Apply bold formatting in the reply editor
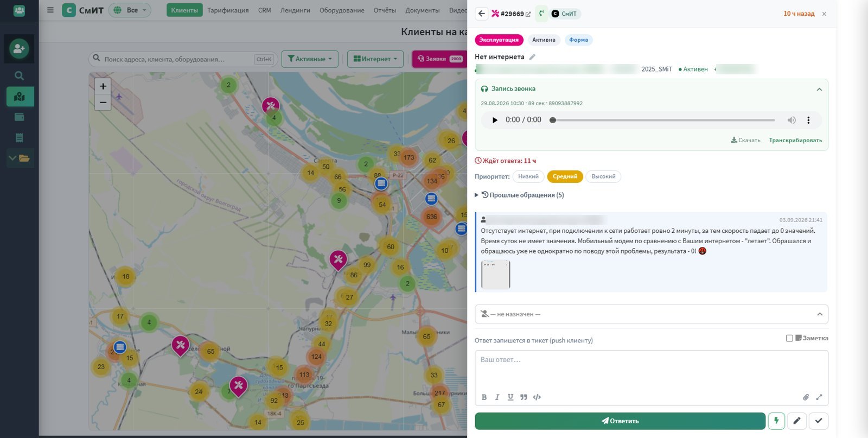Viewport: 868px width, 438px height. pyautogui.click(x=484, y=397)
